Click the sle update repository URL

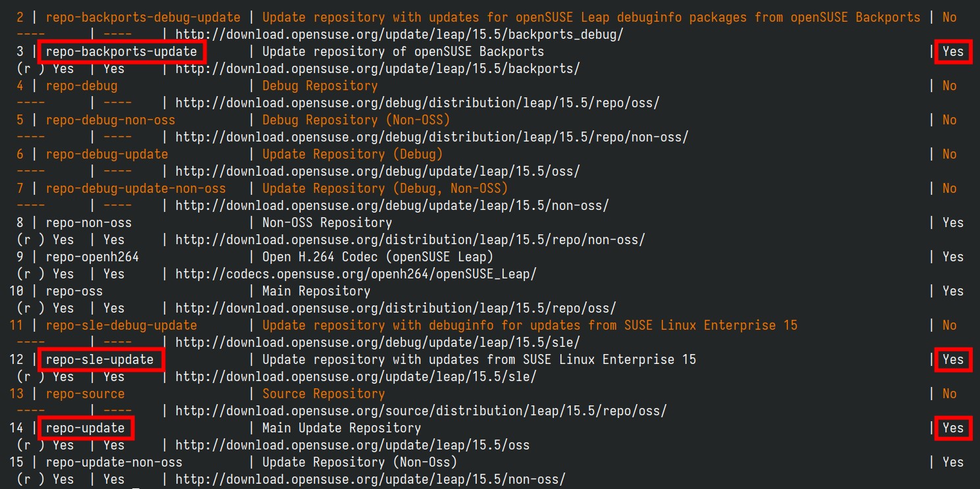click(x=356, y=376)
